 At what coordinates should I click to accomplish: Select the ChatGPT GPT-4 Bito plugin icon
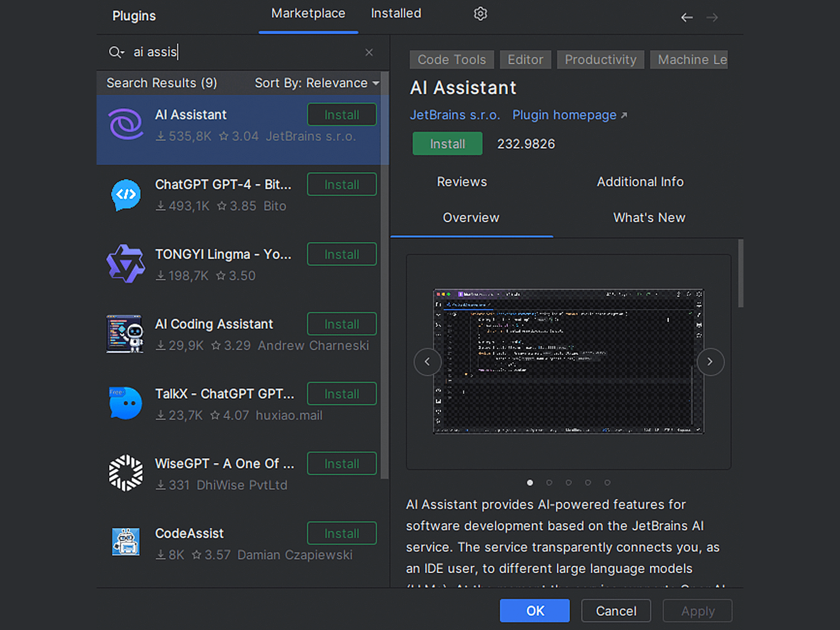click(126, 195)
